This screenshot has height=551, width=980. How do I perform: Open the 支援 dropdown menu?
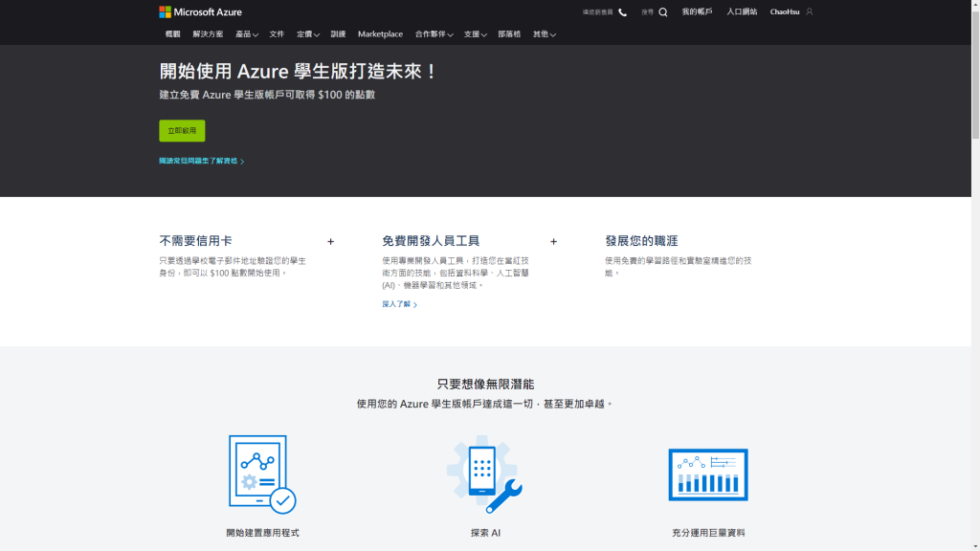point(475,34)
